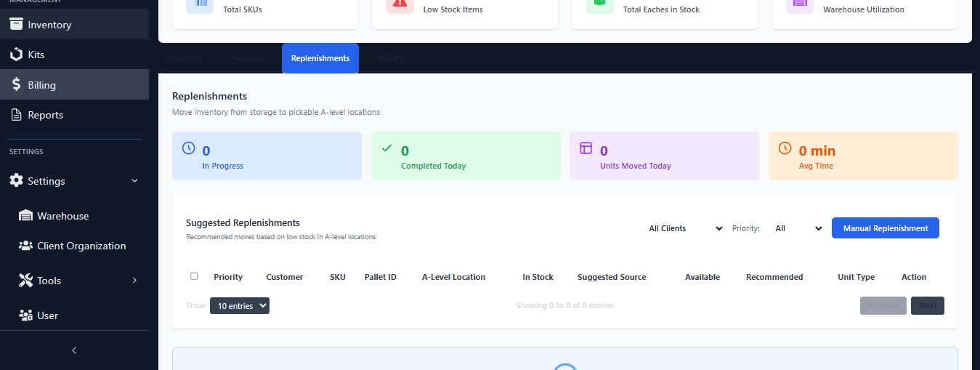Click the Billing dollar icon

[x=16, y=84]
